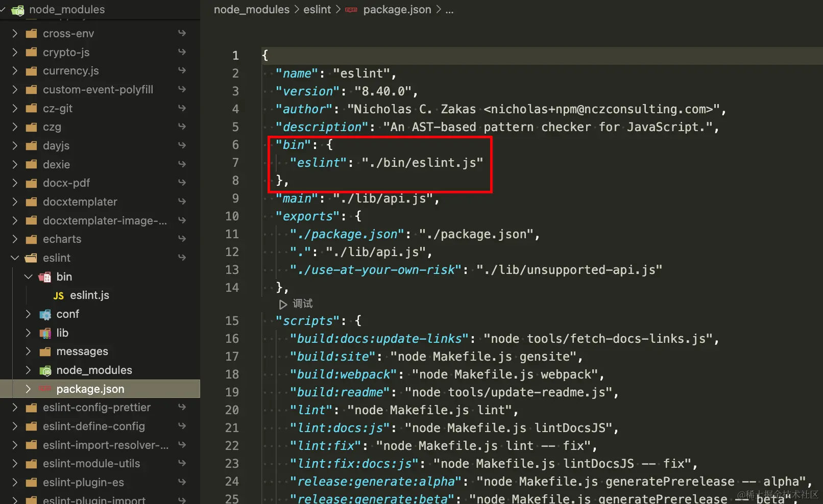This screenshot has width=823, height=504.
Task: Expand the messages folder chevron
Action: coord(29,351)
